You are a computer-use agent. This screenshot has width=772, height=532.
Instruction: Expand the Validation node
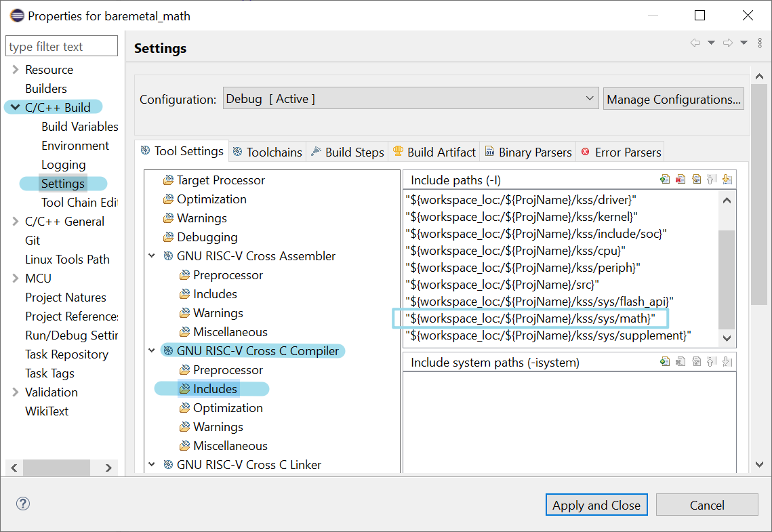pos(16,392)
